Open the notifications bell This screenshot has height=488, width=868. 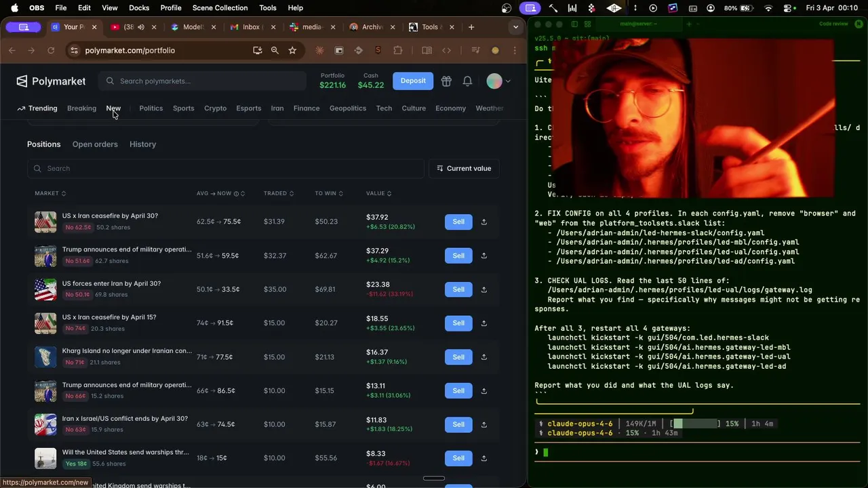pyautogui.click(x=467, y=81)
